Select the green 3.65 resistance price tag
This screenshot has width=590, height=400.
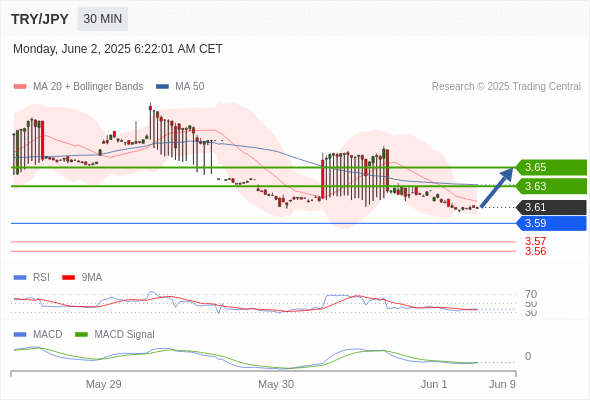click(550, 167)
